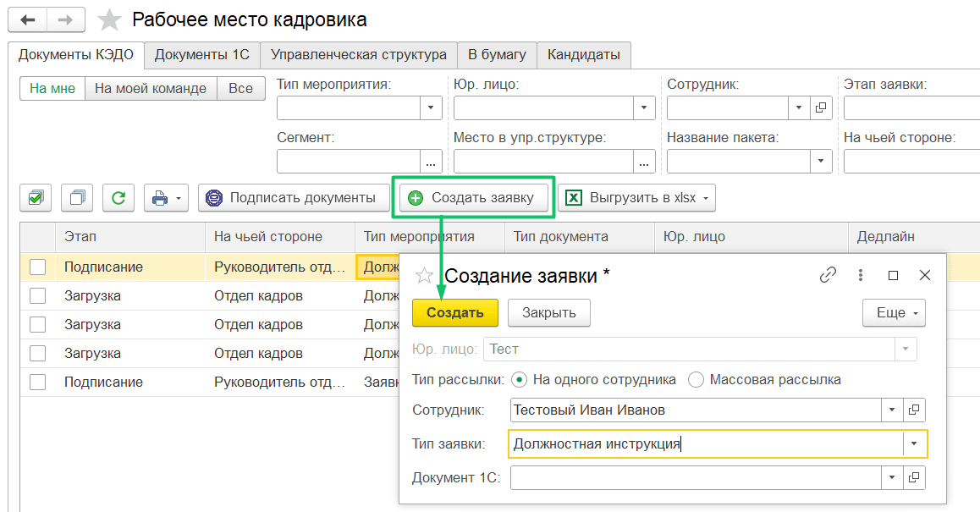Image resolution: width=980 pixels, height=512 pixels.
Task: Maximize the Создание заявки dialog
Action: pos(893,275)
